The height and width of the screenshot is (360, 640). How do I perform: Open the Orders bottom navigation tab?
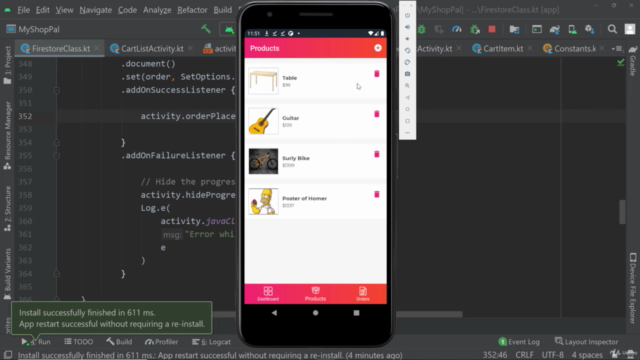tap(363, 294)
